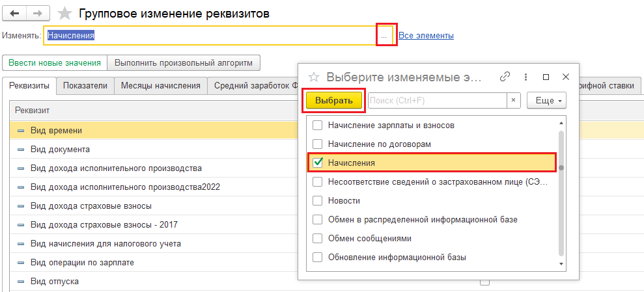Click the Изменять field with Начисления
This screenshot has width=644, height=292.
(210, 36)
